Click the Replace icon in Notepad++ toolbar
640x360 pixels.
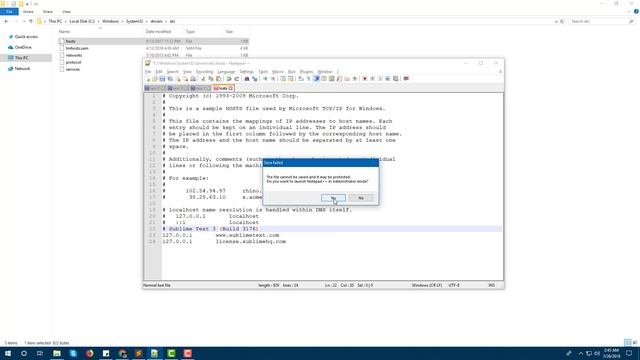point(255,79)
